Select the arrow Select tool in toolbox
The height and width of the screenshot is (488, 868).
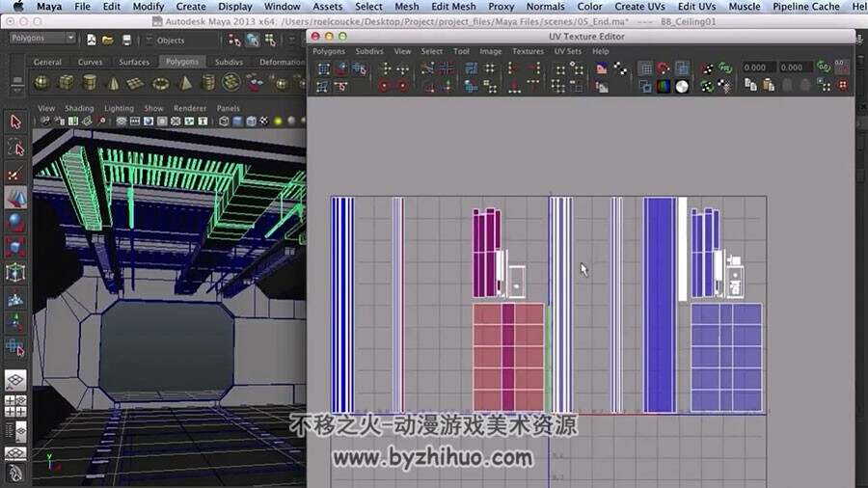tap(15, 122)
